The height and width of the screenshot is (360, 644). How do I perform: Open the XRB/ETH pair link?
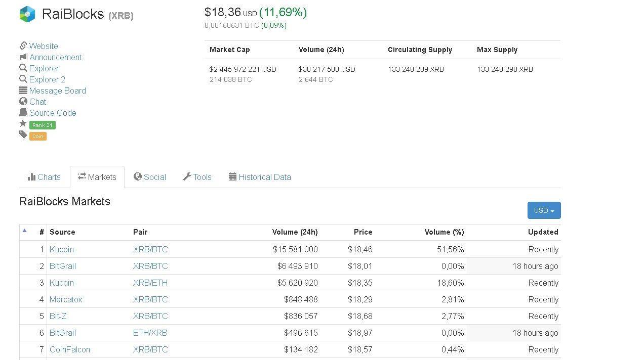coord(150,283)
